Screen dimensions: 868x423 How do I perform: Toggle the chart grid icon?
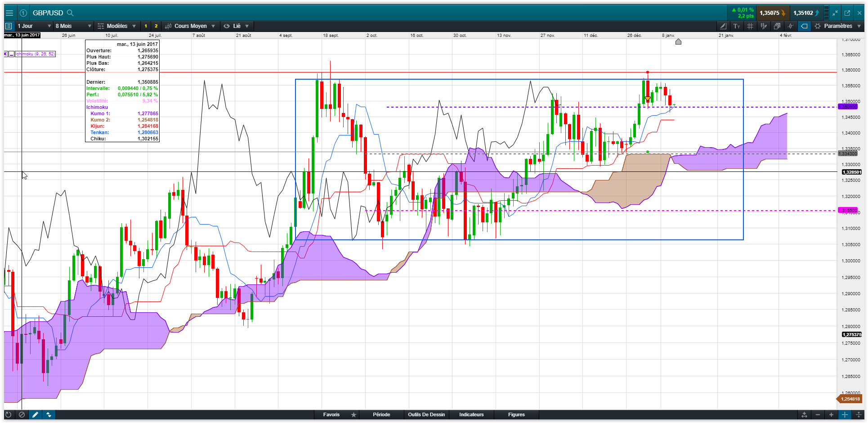(x=750, y=26)
